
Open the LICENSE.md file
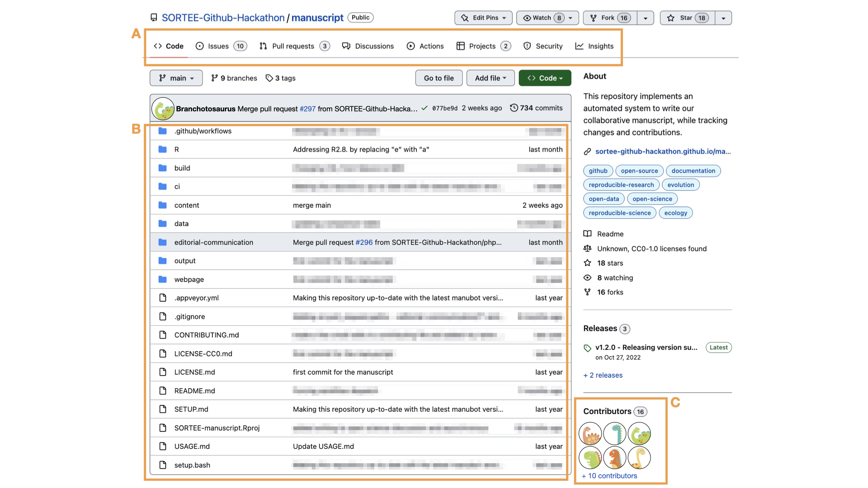coord(195,372)
